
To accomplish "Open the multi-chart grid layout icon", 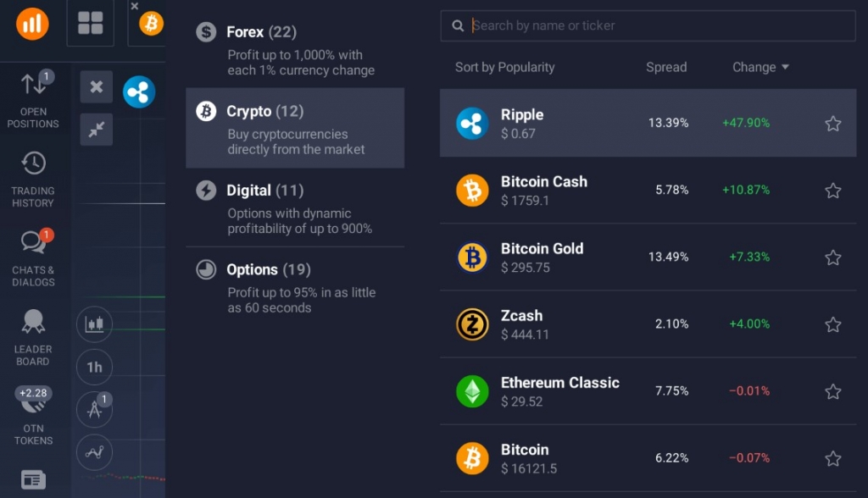I will click(x=90, y=23).
